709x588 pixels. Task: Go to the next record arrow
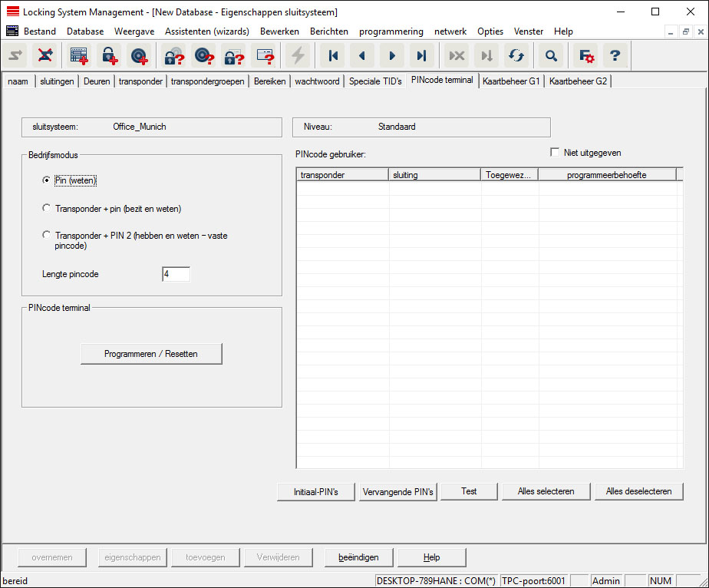pyautogui.click(x=391, y=55)
